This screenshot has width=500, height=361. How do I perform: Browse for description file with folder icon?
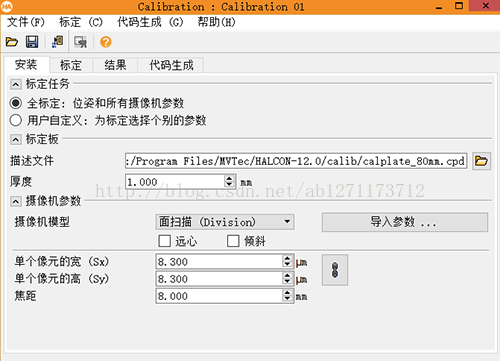[481, 161]
